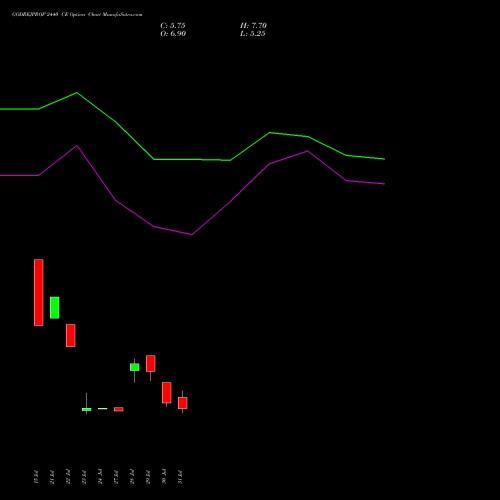500x500 pixels.
Task: Select the high value 'H: 7.70'
Action: (253, 26)
